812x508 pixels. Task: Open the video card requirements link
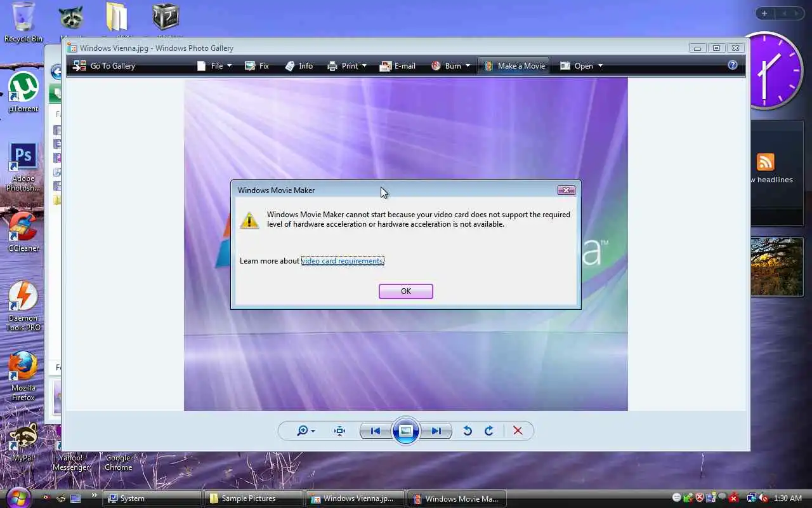[x=343, y=261]
